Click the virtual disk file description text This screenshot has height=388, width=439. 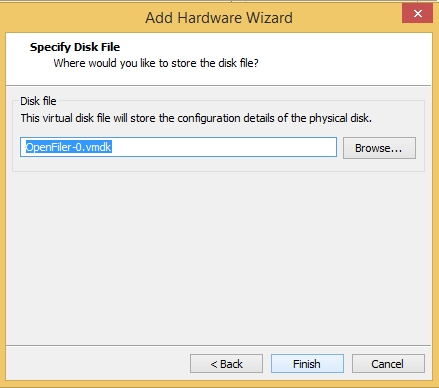pyautogui.click(x=196, y=118)
